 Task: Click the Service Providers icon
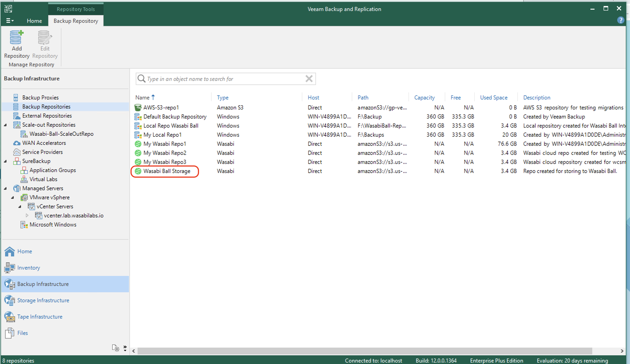[x=17, y=152]
